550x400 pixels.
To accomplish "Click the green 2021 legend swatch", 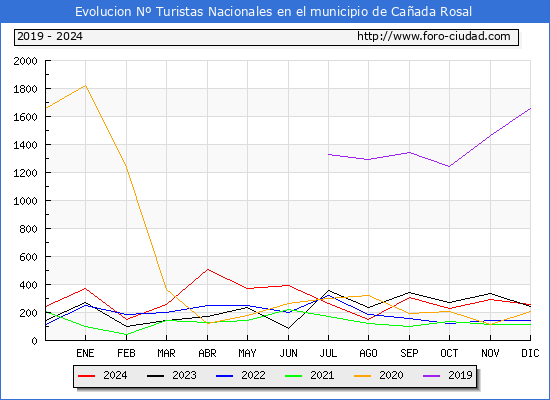I will click(294, 376).
